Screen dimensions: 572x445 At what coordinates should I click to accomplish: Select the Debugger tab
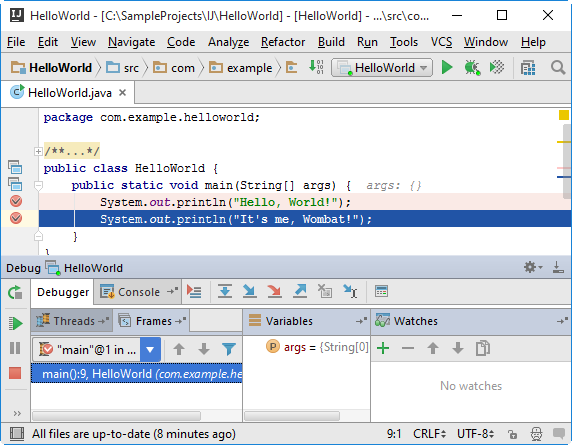tap(63, 292)
